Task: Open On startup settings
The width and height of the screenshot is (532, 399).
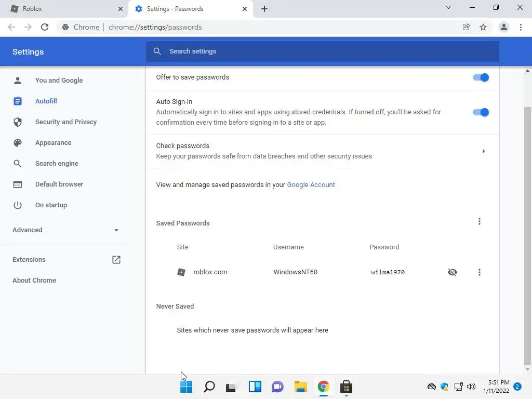Action: [51, 205]
